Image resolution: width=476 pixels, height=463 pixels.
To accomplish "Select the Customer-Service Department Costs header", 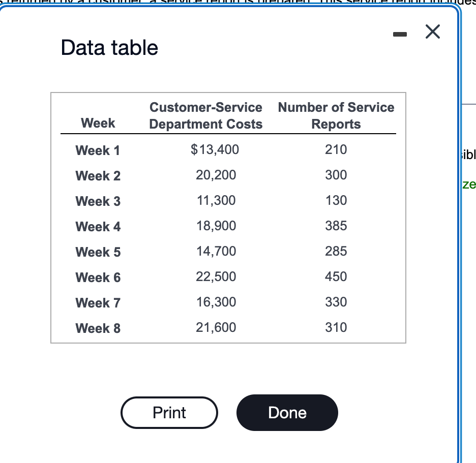I will point(205,115).
